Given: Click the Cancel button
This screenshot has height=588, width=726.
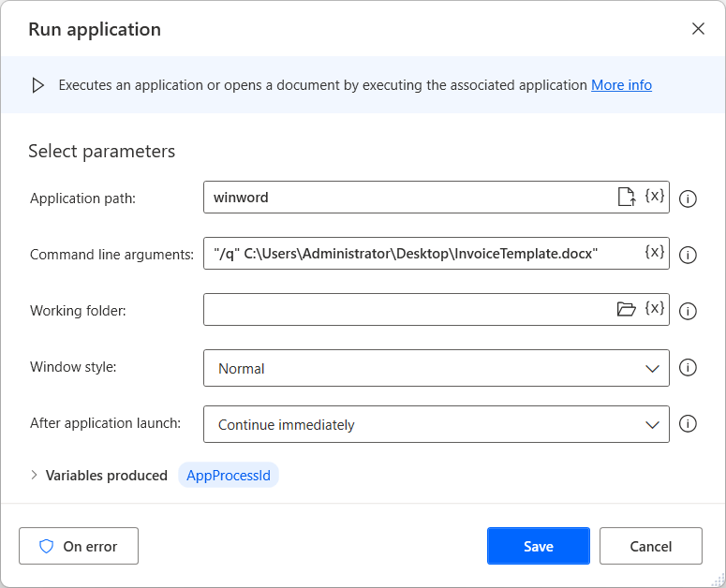Looking at the screenshot, I should (650, 546).
